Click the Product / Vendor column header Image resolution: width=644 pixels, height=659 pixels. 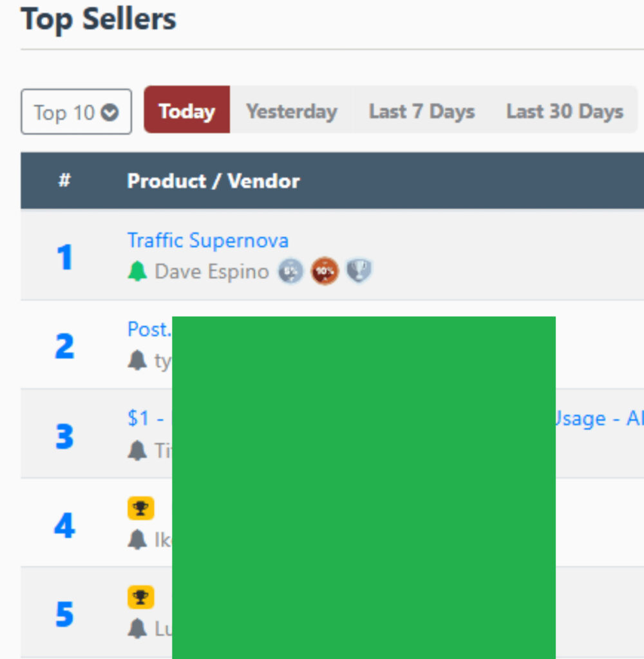pos(213,181)
